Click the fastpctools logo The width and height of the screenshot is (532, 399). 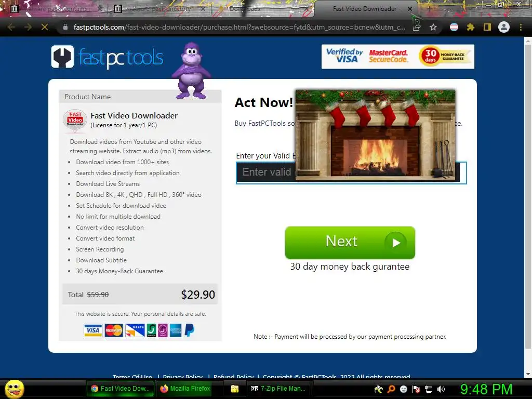(x=107, y=57)
